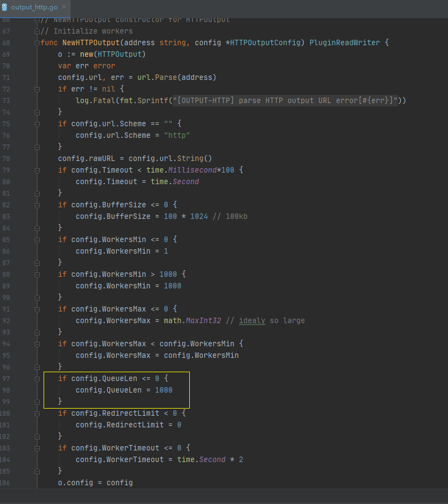
Task: Collapse the NewHTTPOutput function fold on line 68
Action: click(x=37, y=43)
